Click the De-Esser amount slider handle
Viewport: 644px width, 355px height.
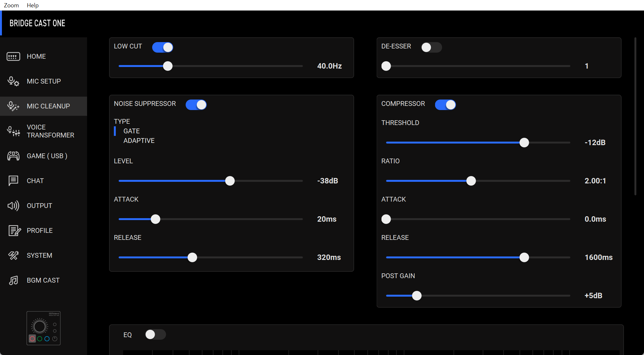(x=386, y=66)
